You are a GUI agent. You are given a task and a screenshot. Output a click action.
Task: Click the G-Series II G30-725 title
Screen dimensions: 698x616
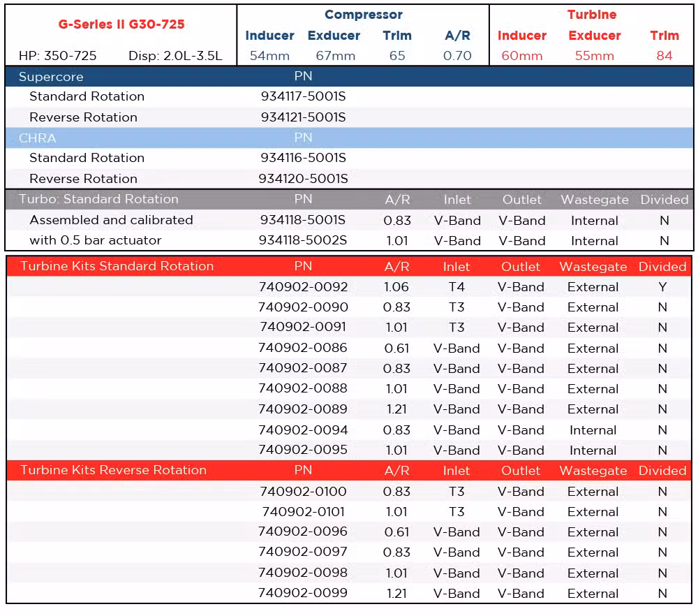[x=121, y=24]
